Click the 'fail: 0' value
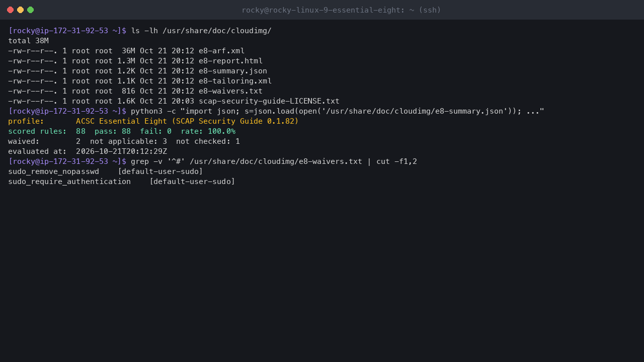The image size is (644, 362). (x=155, y=131)
